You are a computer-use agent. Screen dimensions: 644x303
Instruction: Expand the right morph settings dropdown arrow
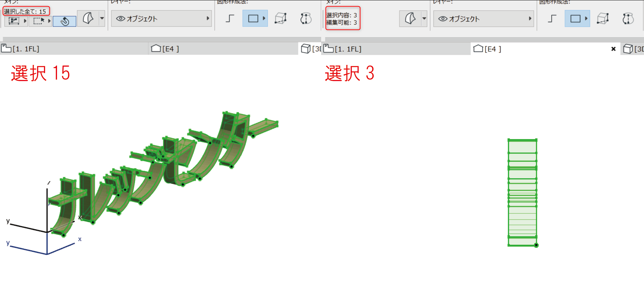click(x=424, y=19)
